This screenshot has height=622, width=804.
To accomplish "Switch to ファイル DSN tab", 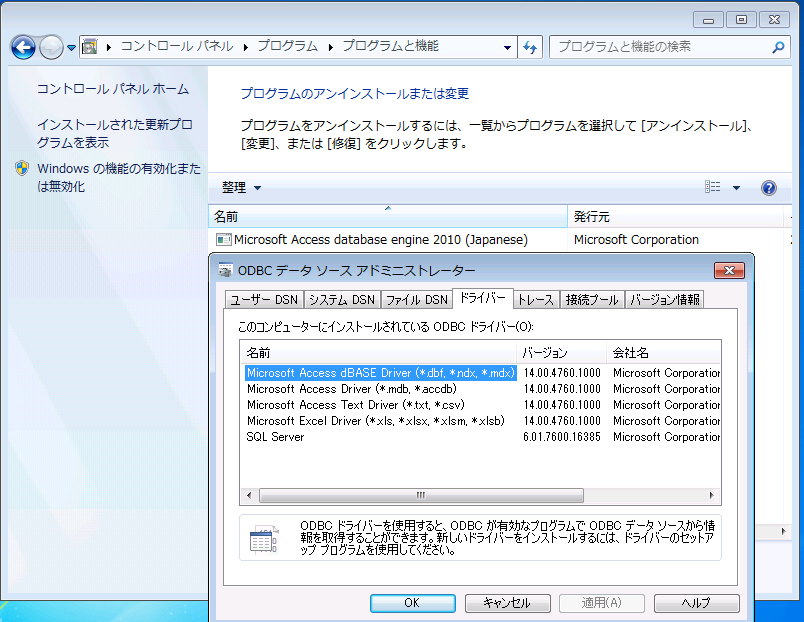I will (417, 300).
